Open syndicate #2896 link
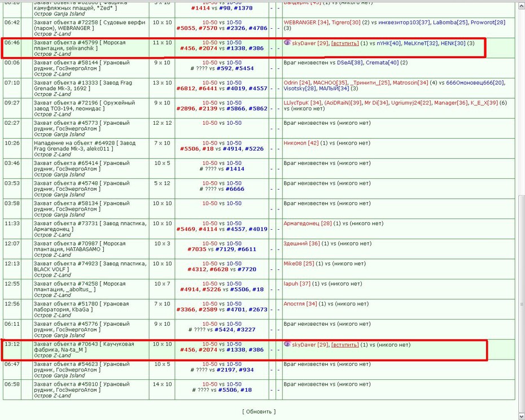The height and width of the screenshot is (420, 525). [186, 108]
